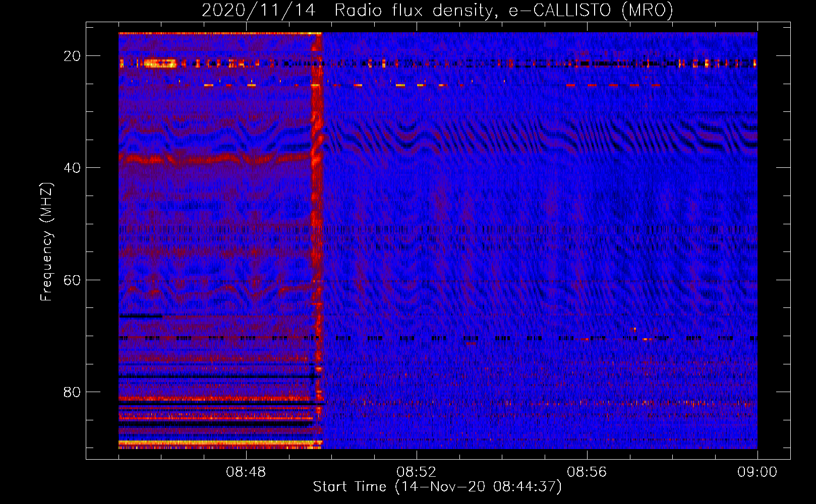The image size is (816, 504).
Task: Click the frequency tick label '40'
Action: click(72, 168)
